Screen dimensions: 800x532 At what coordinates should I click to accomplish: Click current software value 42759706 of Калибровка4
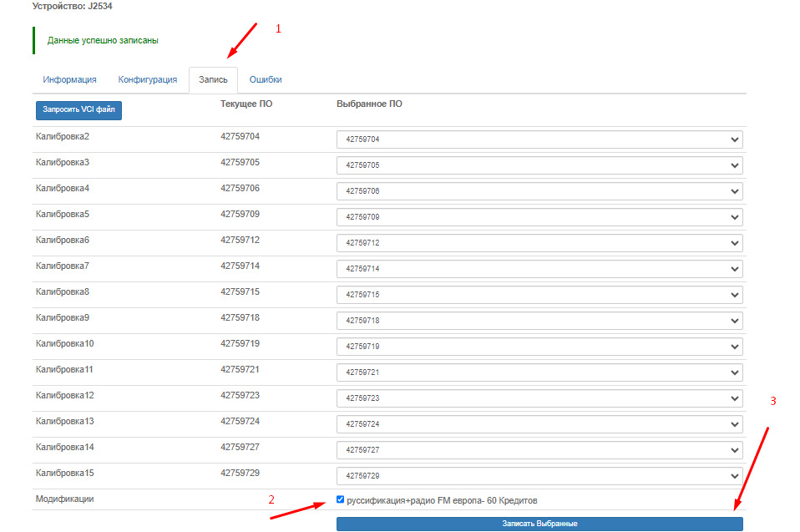click(x=240, y=188)
